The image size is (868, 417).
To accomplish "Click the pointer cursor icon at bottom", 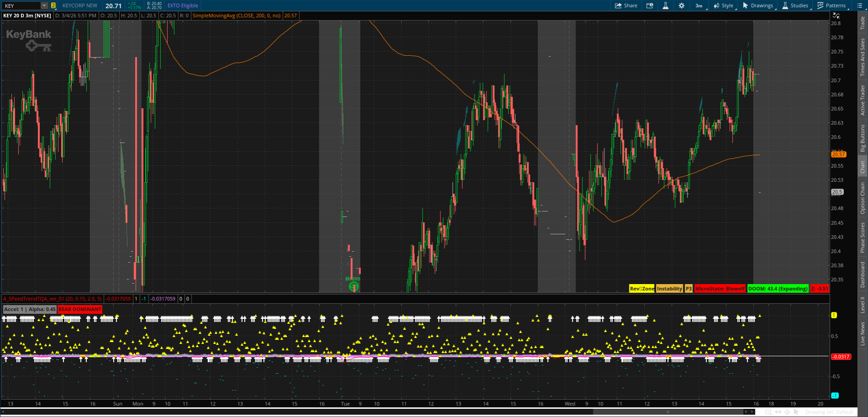I will (x=796, y=412).
